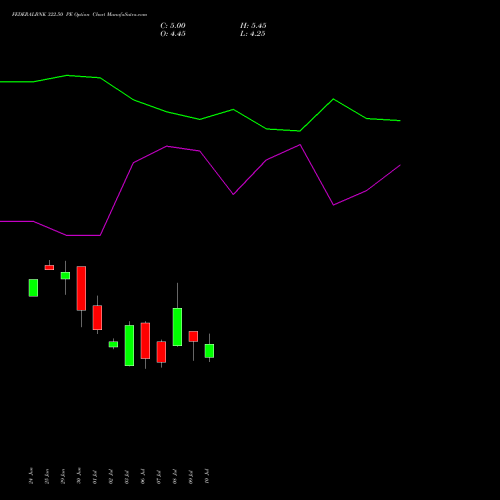The height and width of the screenshot is (500, 500).
Task: Click the close value C: 5.00
Action: [x=173, y=26]
